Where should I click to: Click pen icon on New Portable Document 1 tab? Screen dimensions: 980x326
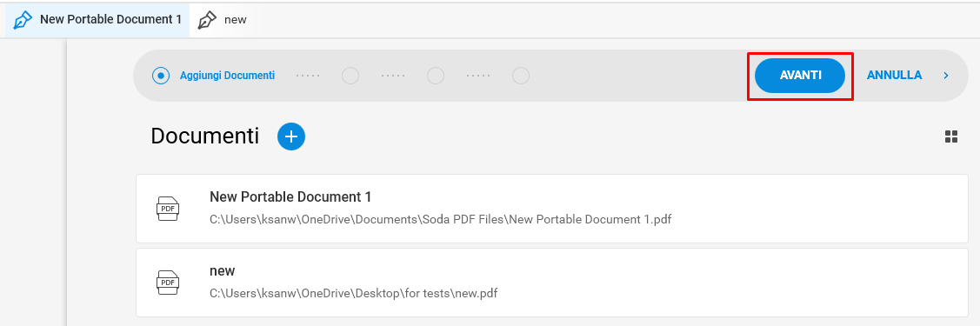23,19
